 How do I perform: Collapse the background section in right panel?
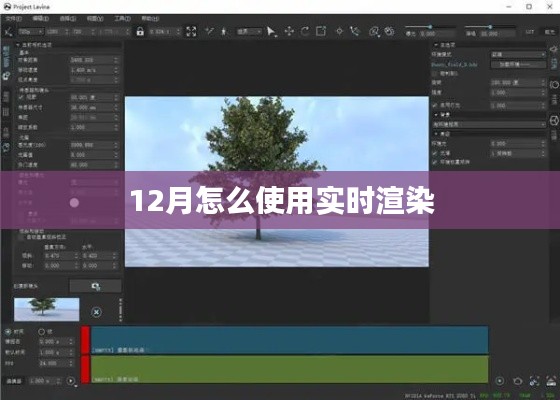click(436, 115)
